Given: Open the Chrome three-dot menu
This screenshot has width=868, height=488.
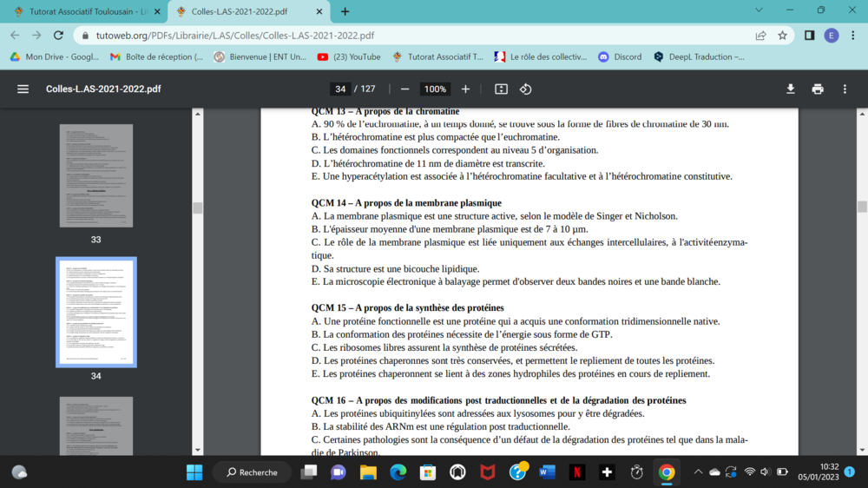Looking at the screenshot, I should 853,36.
